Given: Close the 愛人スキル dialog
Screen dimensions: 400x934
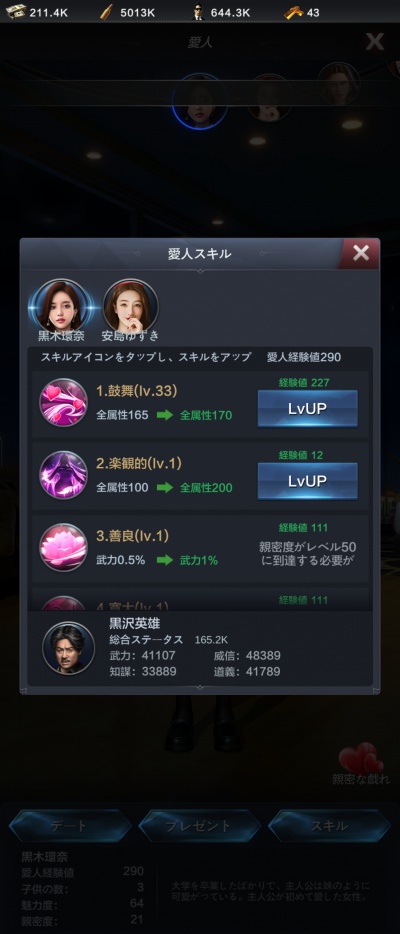Looking at the screenshot, I should click(361, 253).
